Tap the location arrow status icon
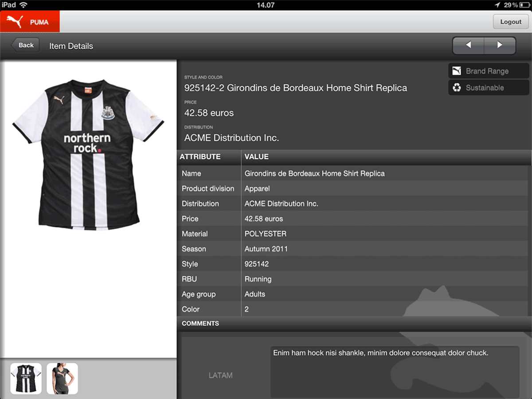532x399 pixels. pos(497,5)
